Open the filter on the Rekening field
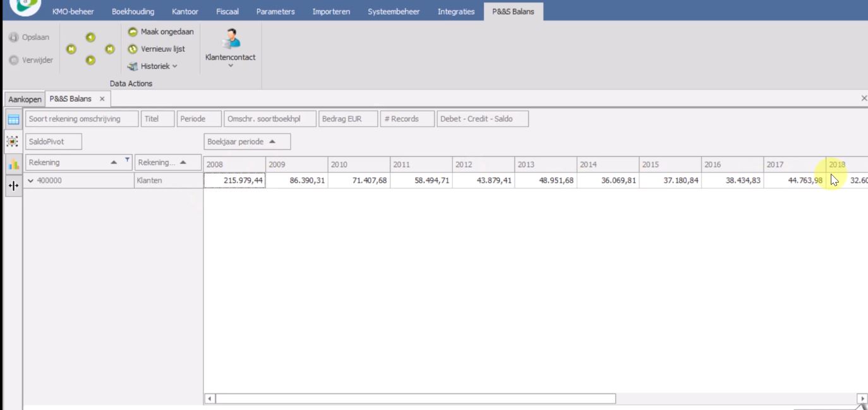The height and width of the screenshot is (410, 868). point(128,160)
